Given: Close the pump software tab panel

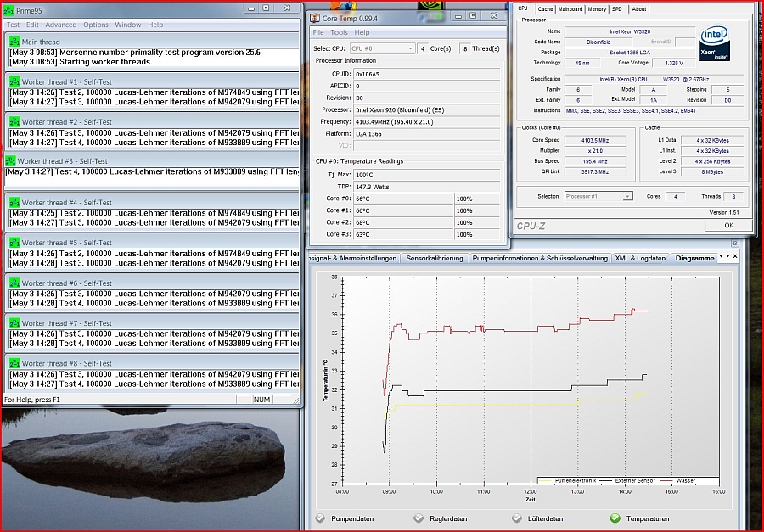Looking at the screenshot, I should point(735,256).
